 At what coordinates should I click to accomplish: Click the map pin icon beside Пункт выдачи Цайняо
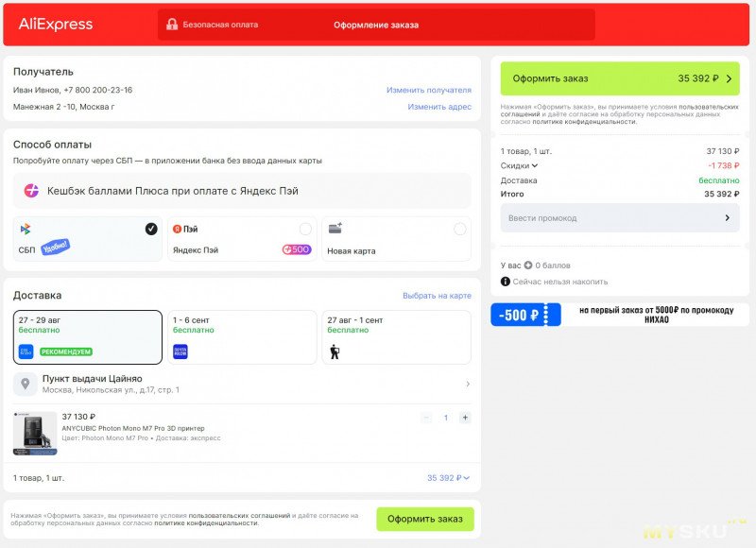[26, 385]
